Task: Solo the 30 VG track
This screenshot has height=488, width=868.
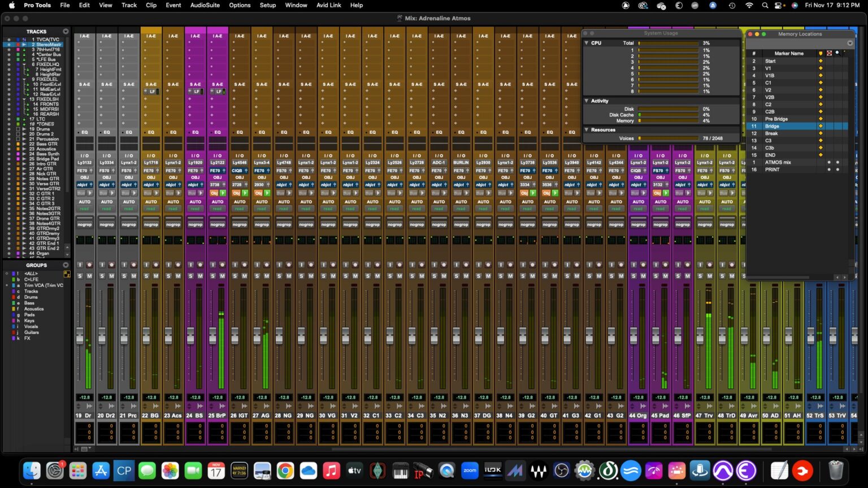Action: 324,277
